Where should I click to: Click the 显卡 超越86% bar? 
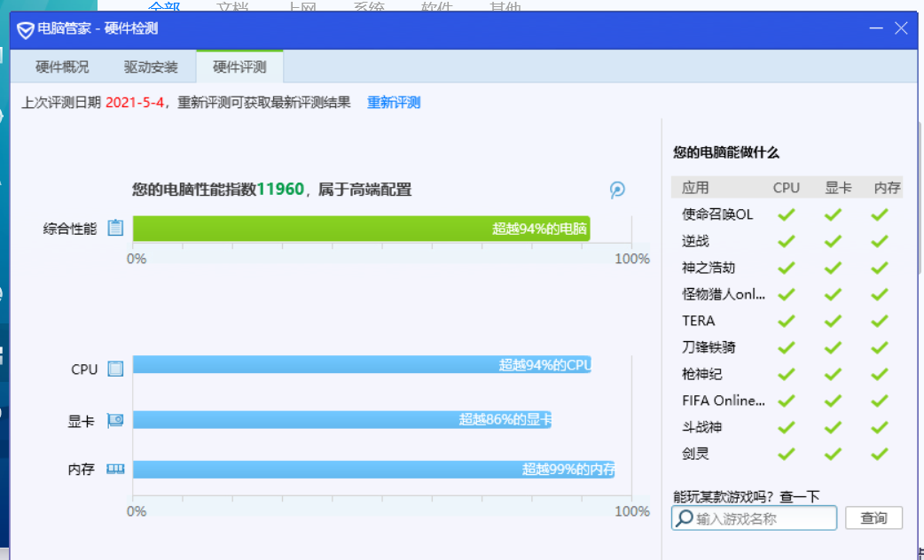pos(342,419)
